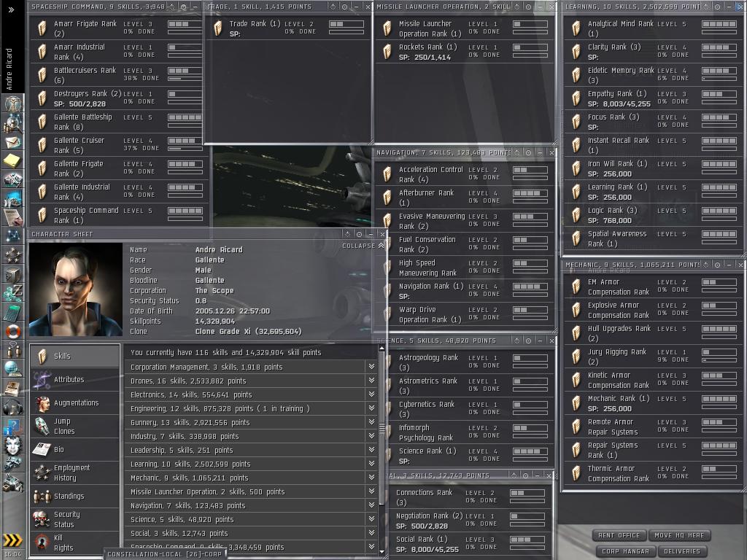Click Gallente Battleship skill book icon
Screen dimensions: 747x560
[x=42, y=122]
